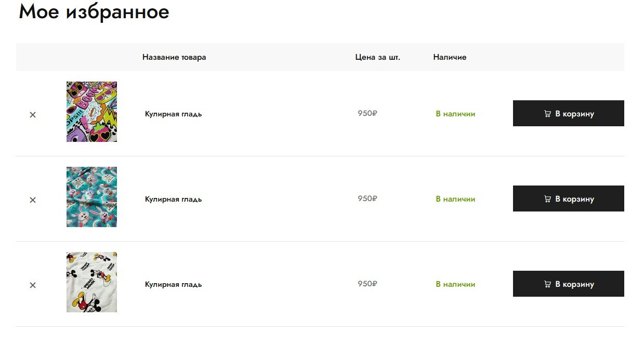Click the "Название товара" column header
644x344 pixels.
coord(174,57)
